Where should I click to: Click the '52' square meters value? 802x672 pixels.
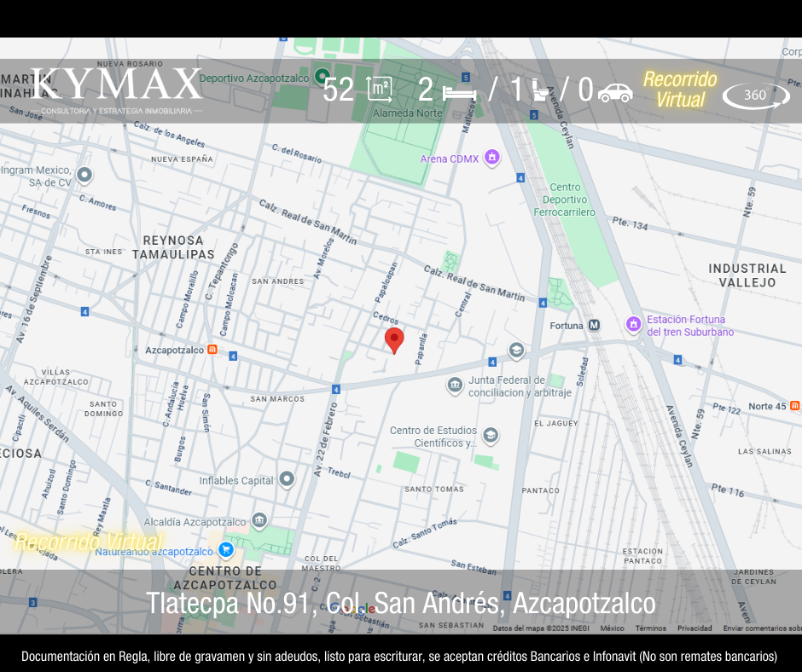[x=338, y=90]
